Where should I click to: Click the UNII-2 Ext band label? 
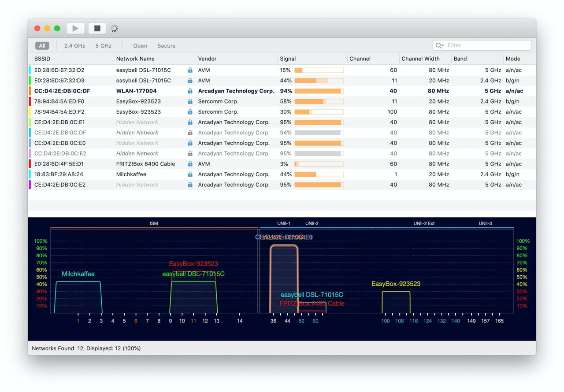tap(424, 223)
